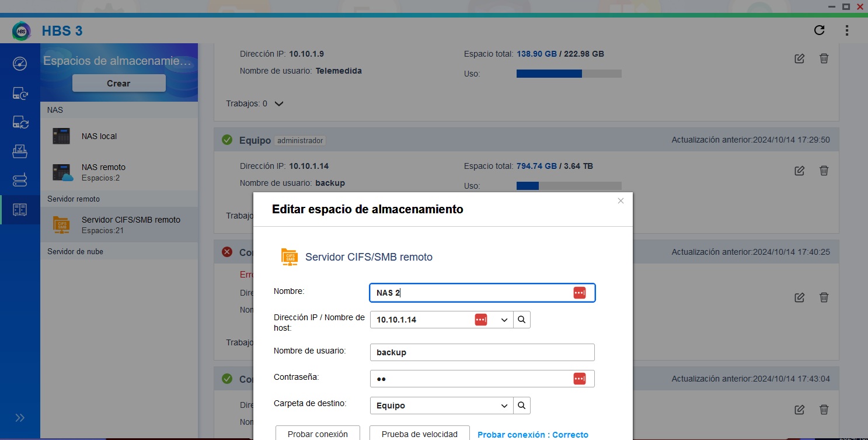This screenshot has height=440, width=868.
Task: Select NAS local in the storage list
Action: point(99,136)
